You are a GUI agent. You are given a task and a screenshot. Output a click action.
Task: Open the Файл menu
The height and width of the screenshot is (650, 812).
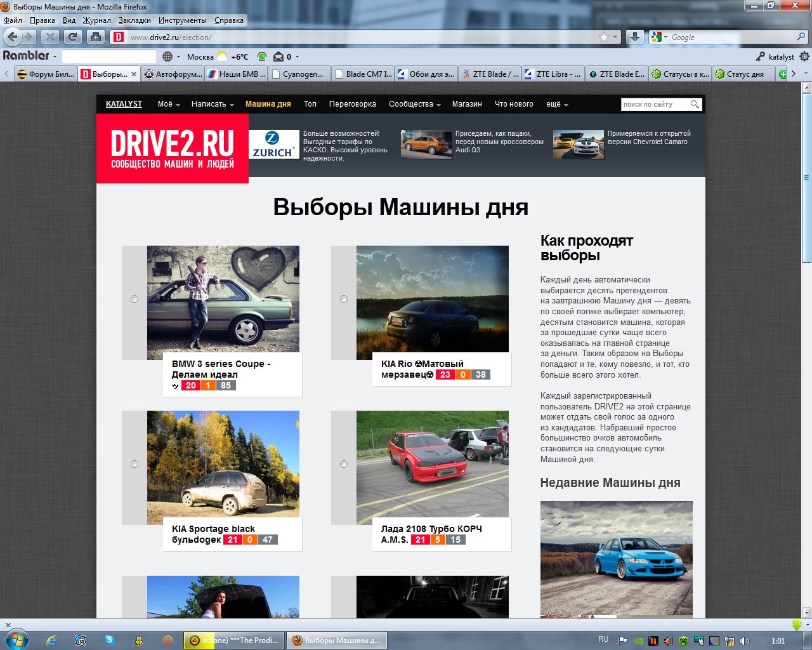click(x=13, y=20)
